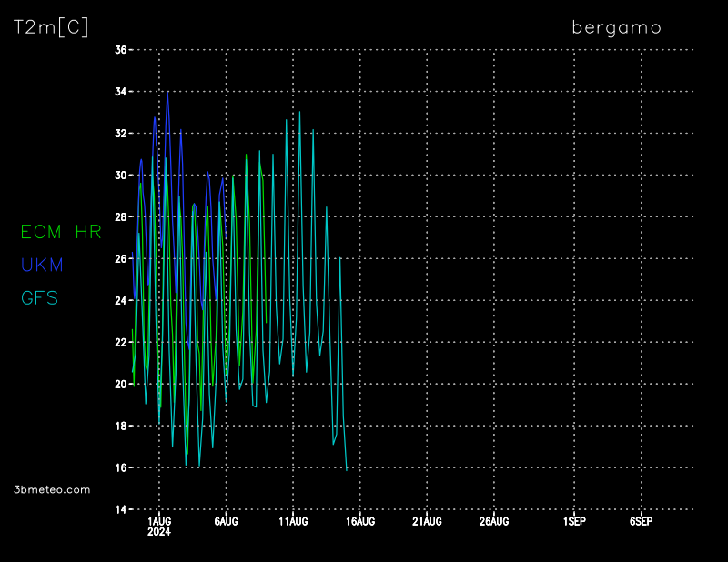Image resolution: width=728 pixels, height=562 pixels.
Task: Open the 3bmeteo.com watermark link
Action: (x=53, y=489)
